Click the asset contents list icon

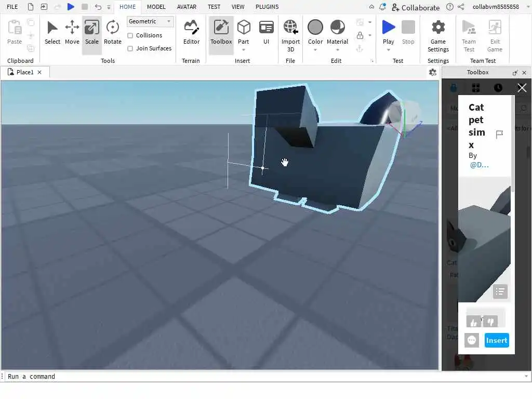tap(500, 291)
